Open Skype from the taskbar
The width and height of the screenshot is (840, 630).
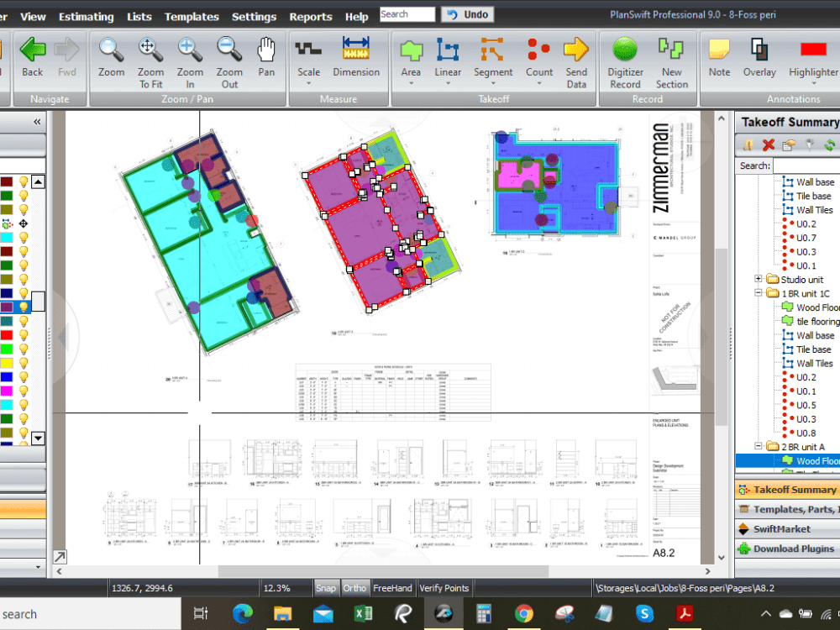pyautogui.click(x=644, y=613)
